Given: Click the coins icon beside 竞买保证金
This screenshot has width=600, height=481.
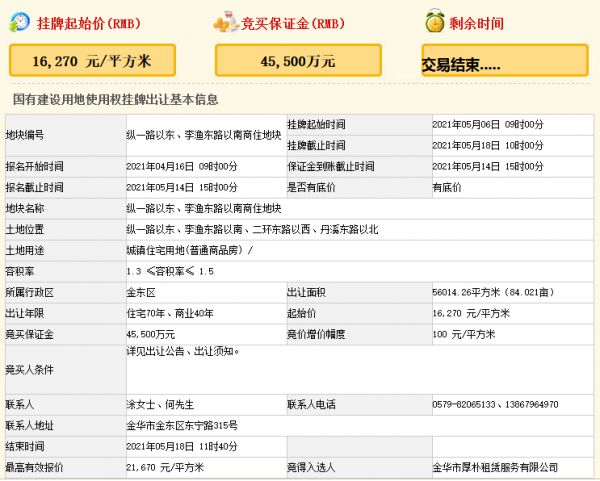Looking at the screenshot, I should 226,22.
